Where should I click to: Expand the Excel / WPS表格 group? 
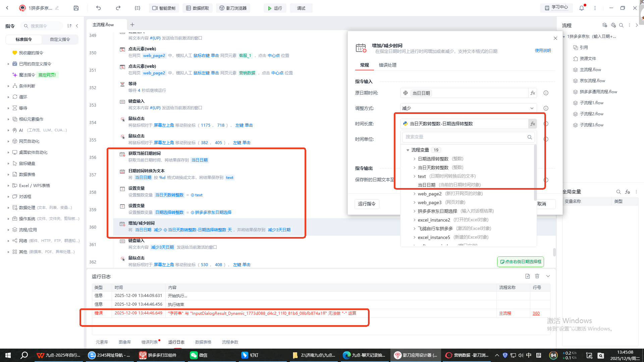[8, 186]
